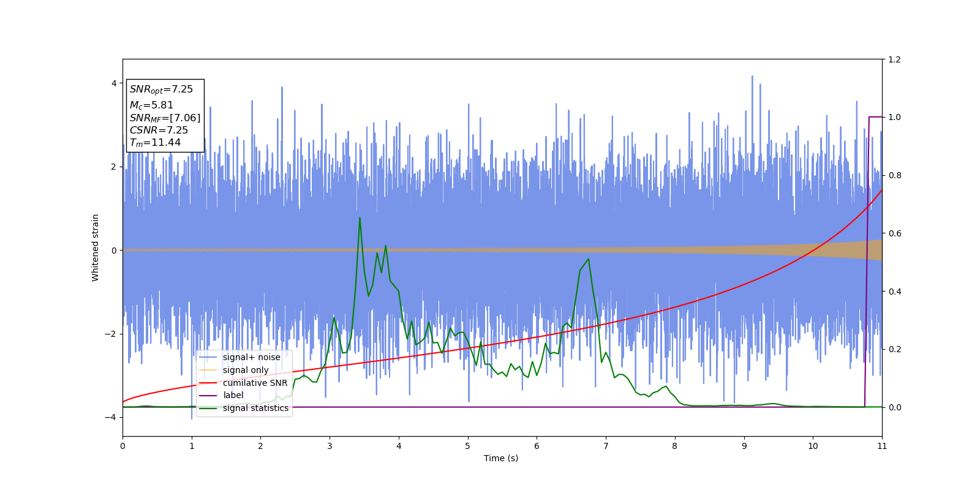Click the SNR_MF=[7.06] annotation text
Viewport: 980px width, 490px height.
pyautogui.click(x=165, y=118)
